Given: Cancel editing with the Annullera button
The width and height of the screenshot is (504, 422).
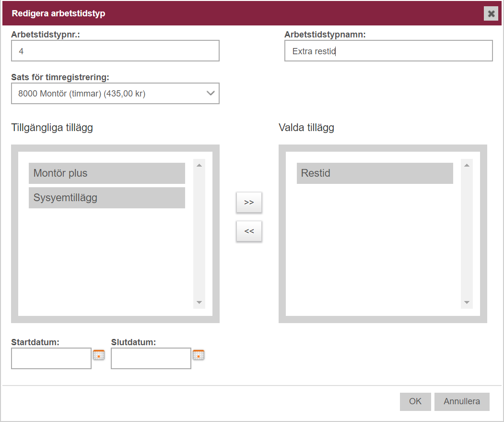Looking at the screenshot, I should 462,402.
